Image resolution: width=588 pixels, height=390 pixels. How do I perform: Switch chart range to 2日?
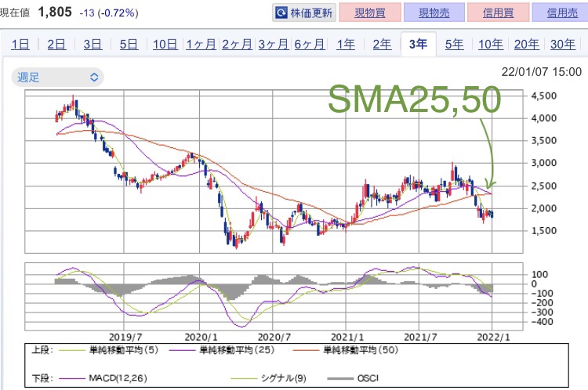coord(56,45)
